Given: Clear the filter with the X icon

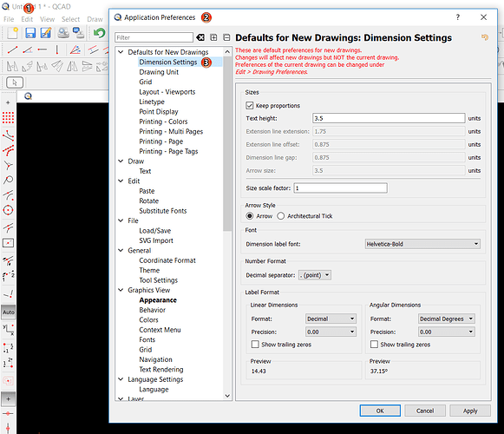Looking at the screenshot, I should click(200, 37).
